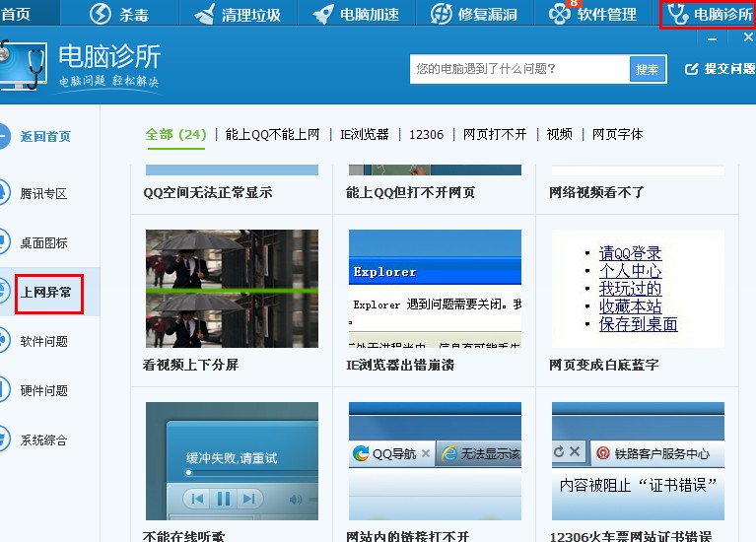
Task: Open 上网异常 category text
Action: click(x=45, y=293)
